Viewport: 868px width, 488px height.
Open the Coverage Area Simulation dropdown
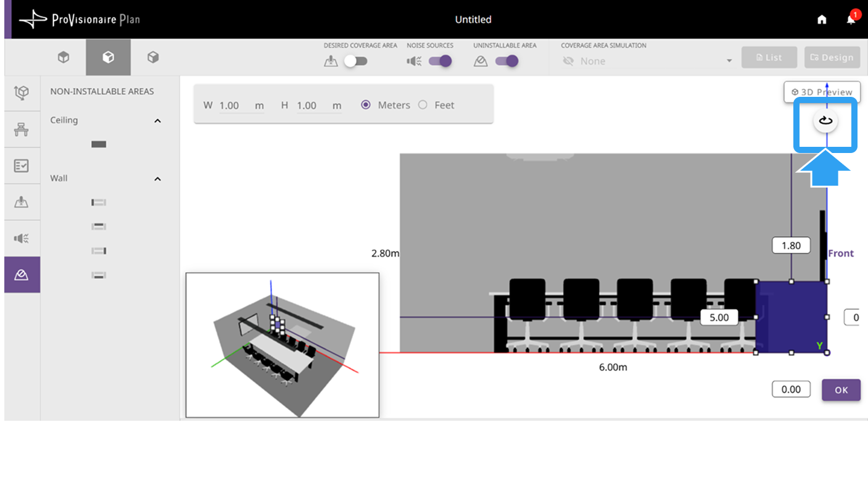[647, 61]
